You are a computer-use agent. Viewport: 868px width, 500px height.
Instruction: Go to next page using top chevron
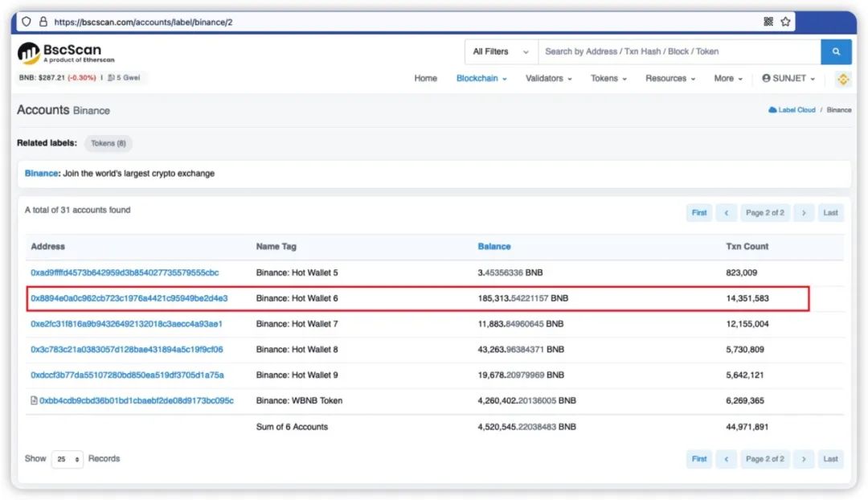[804, 213]
